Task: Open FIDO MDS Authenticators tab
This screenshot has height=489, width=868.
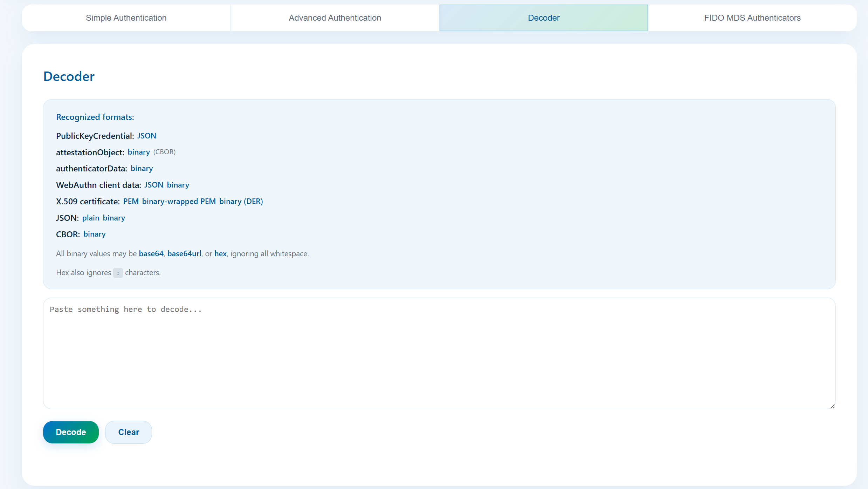Action: click(752, 18)
